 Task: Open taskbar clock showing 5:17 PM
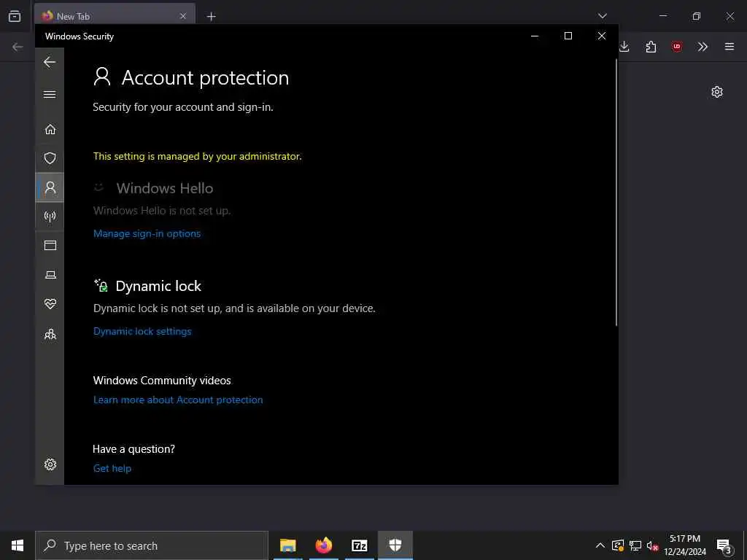684,545
